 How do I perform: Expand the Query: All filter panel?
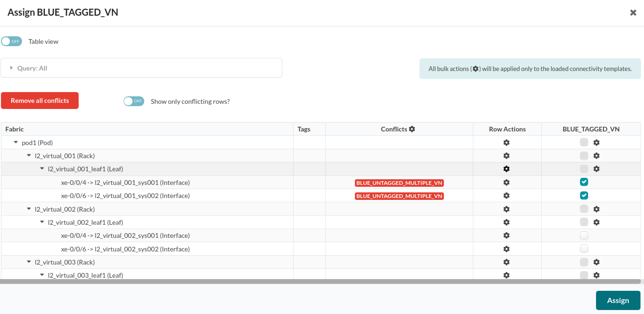pos(11,67)
